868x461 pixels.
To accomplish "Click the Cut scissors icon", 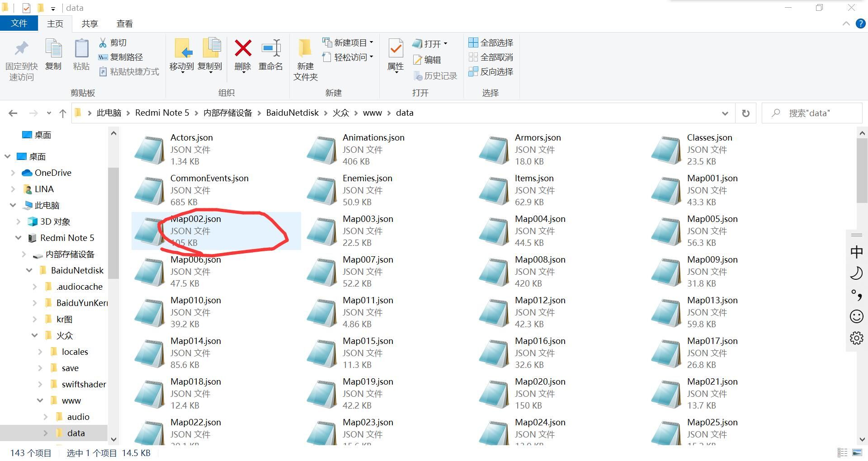I will point(103,42).
